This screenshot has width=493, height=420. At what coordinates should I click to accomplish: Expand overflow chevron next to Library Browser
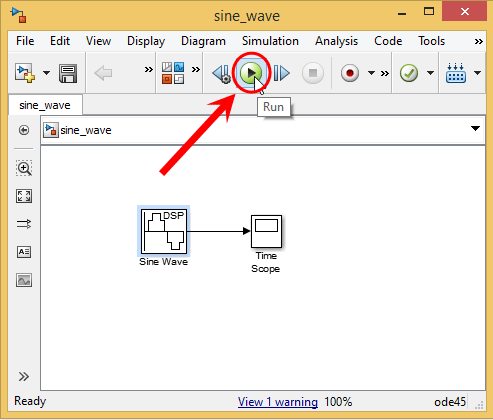196,70
